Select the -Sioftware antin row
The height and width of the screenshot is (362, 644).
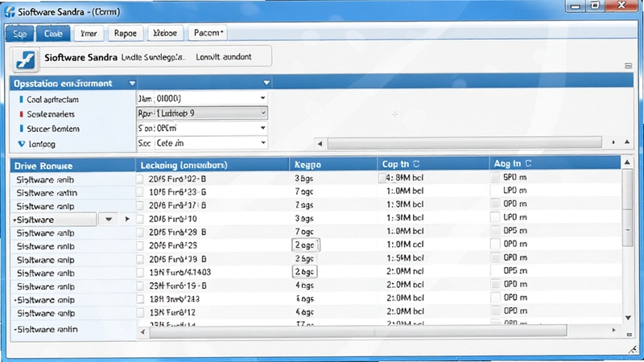[72, 329]
